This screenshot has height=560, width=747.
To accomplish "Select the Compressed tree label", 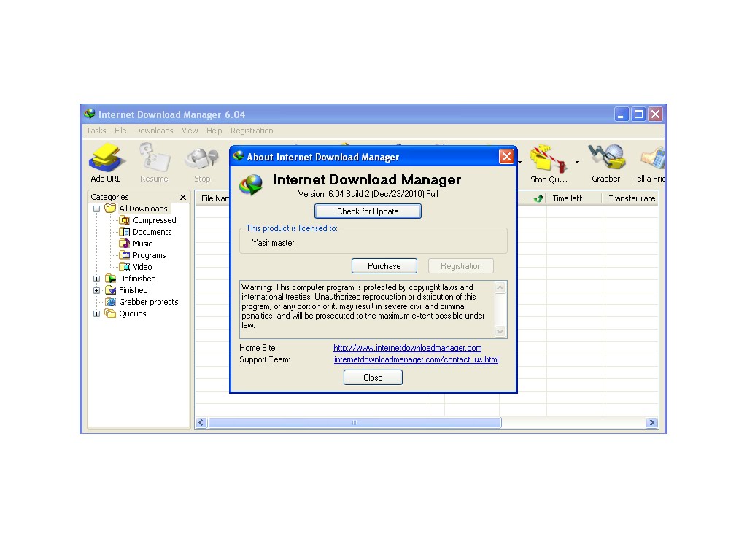I will coord(155,220).
